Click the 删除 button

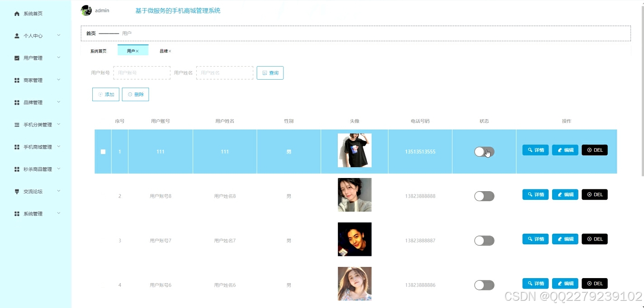click(135, 95)
